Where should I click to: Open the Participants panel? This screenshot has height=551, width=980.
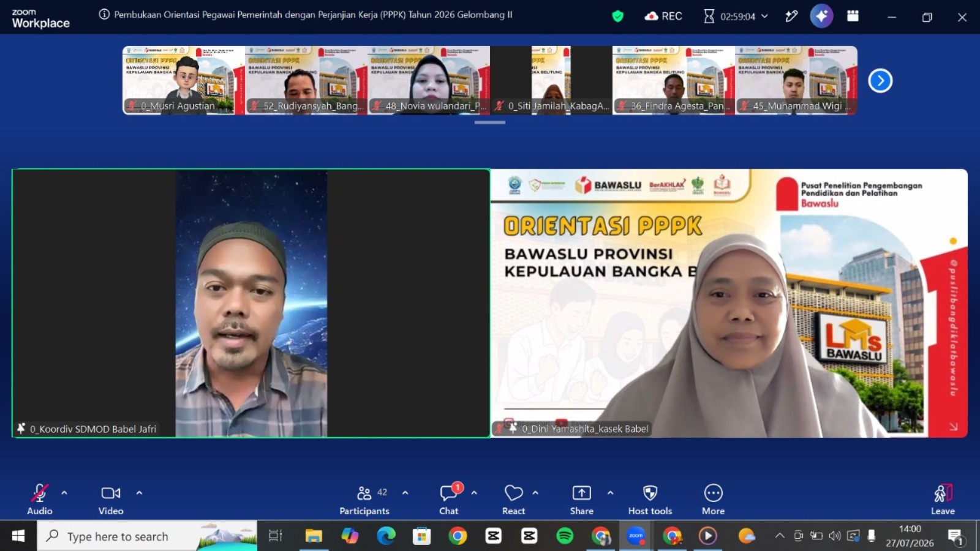(364, 500)
